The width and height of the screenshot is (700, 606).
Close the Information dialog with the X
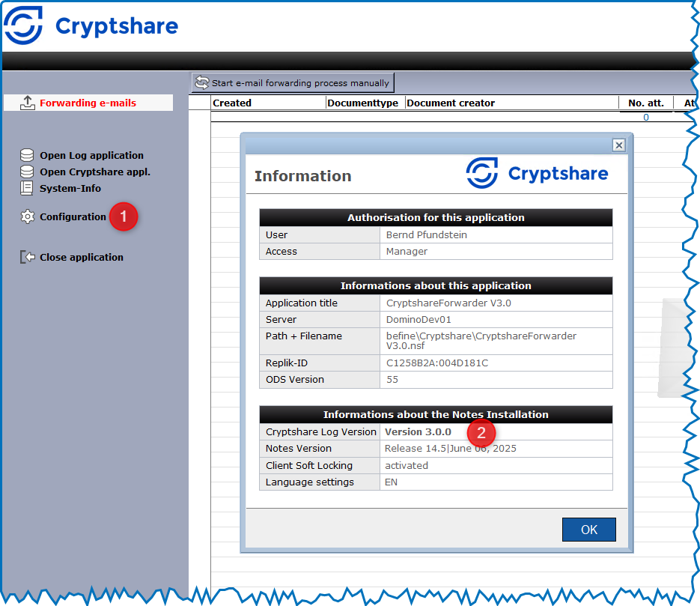click(x=618, y=145)
